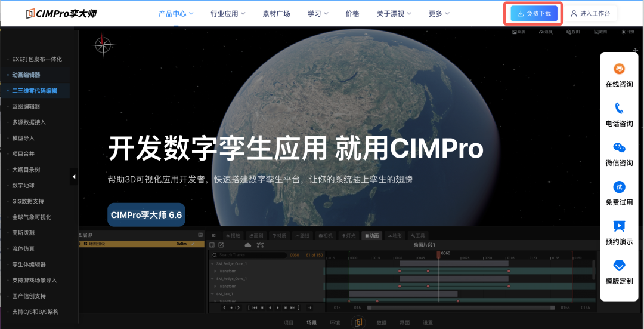Click the move cross-arrows icon
The width and height of the screenshot is (644, 329).
(636, 50)
